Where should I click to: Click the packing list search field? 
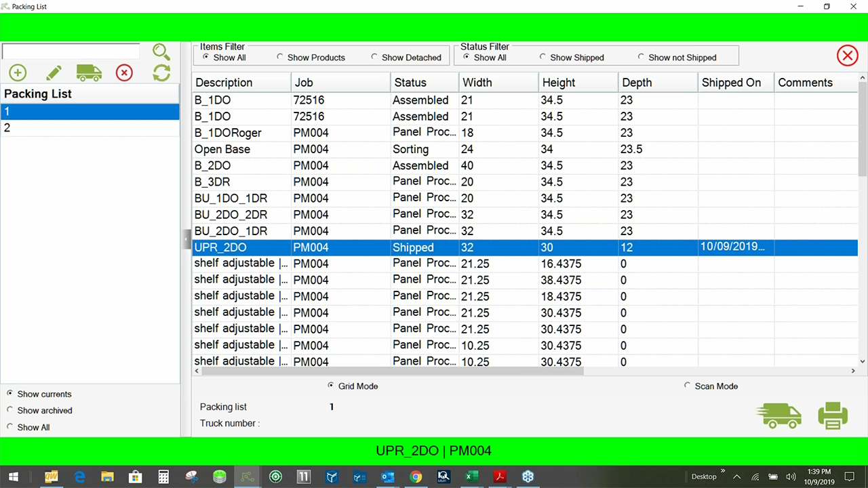[71, 52]
